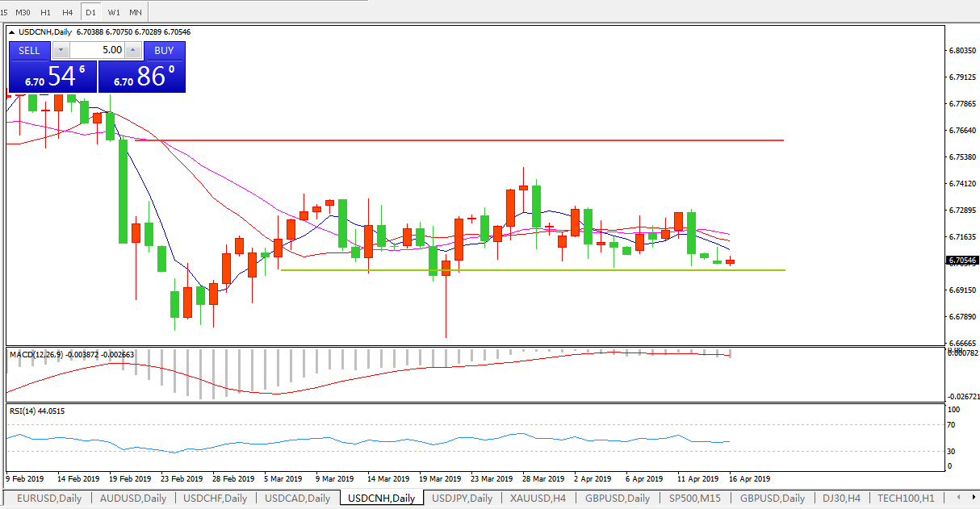Open the TECH100,H1 chart tab
The height and width of the screenshot is (509, 980).
click(x=906, y=499)
